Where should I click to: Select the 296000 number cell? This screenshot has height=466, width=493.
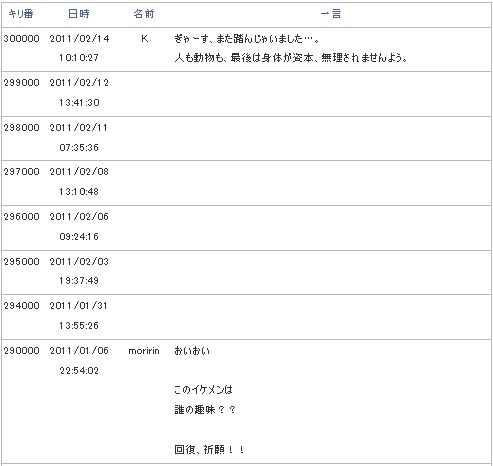tap(21, 217)
